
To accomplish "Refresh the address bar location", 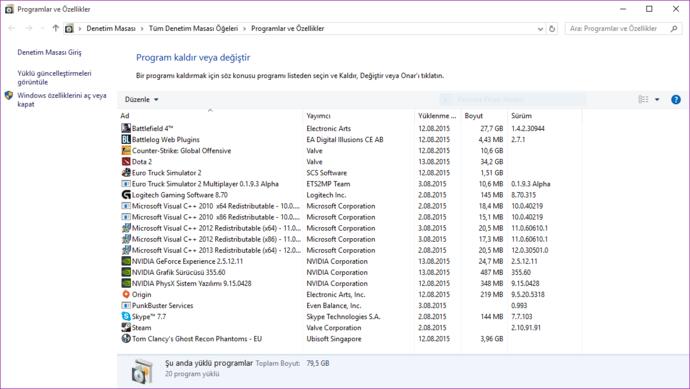I will coord(552,29).
